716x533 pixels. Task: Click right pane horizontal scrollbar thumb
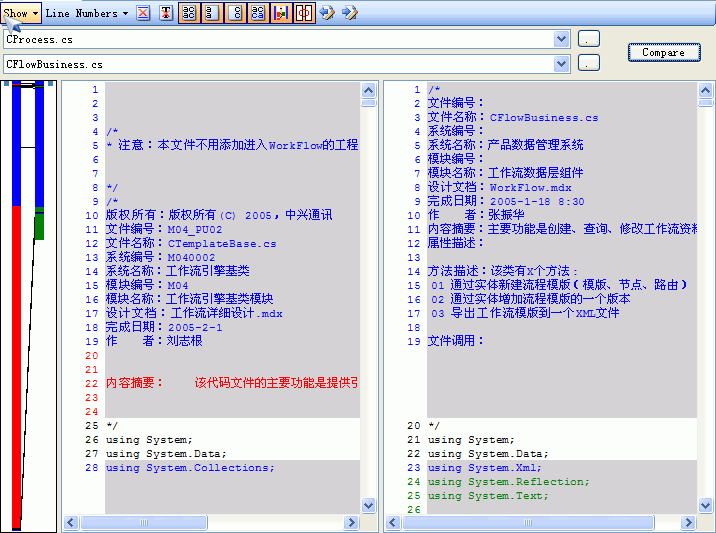click(x=528, y=522)
